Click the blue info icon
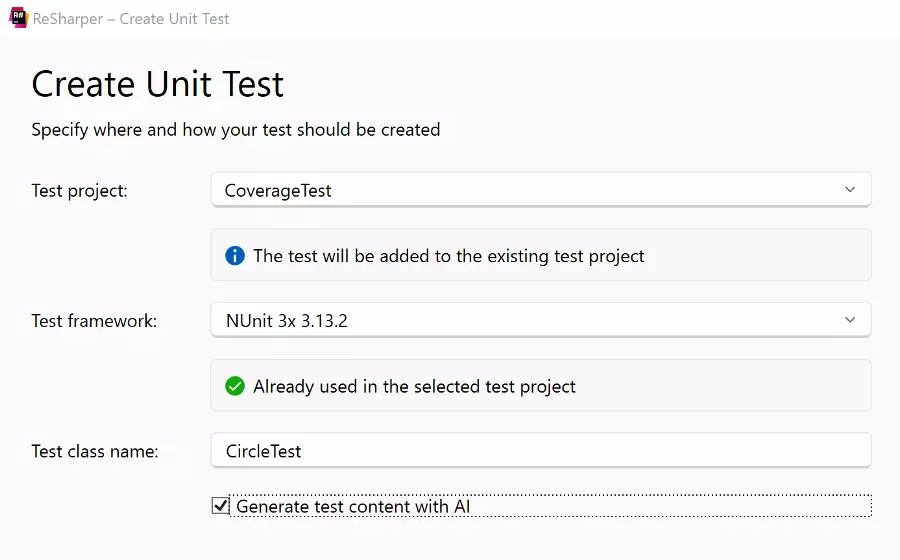 point(235,256)
